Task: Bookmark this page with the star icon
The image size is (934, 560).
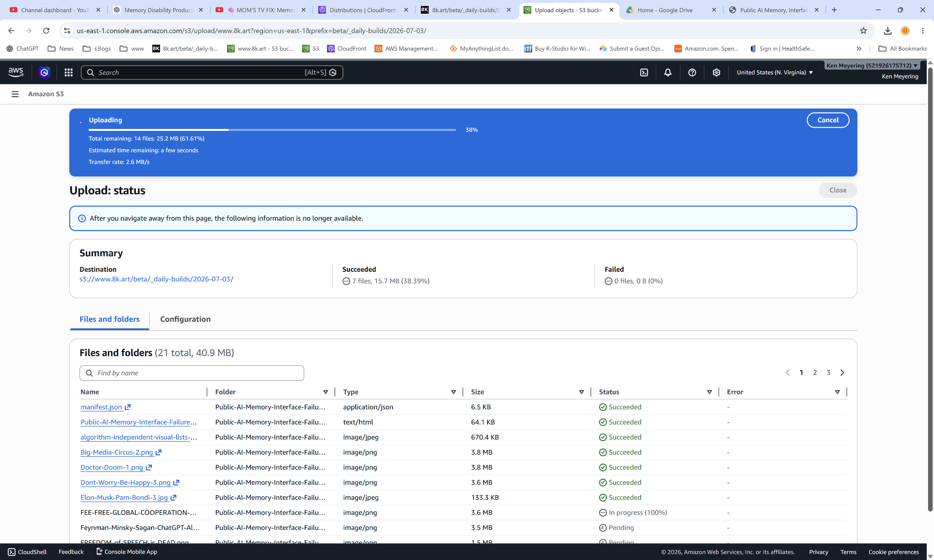Action: 863,31
